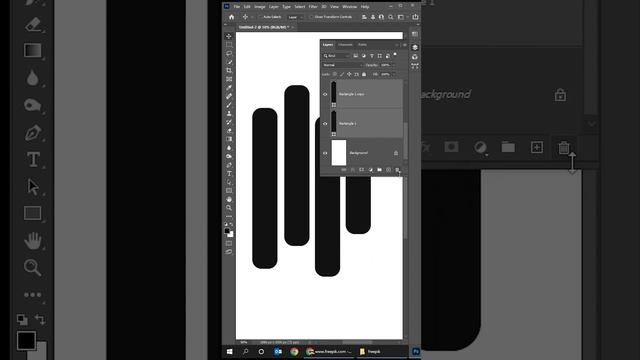Click the Windows Start button
Screen dimensions: 640x360
[x=229, y=351]
